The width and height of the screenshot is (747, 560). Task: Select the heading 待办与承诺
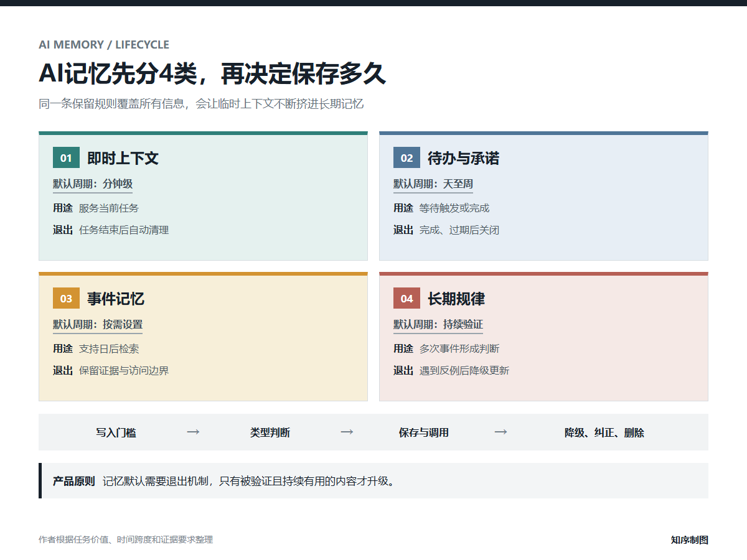coord(463,158)
